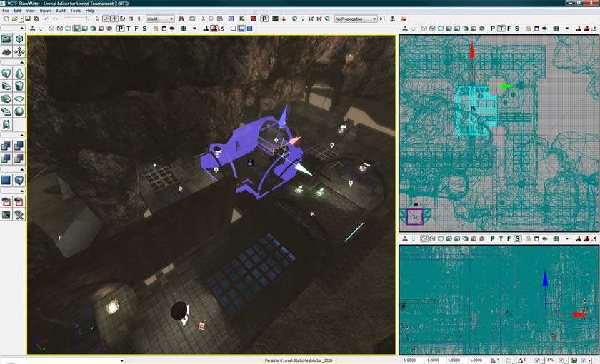Screen dimensions: 600x364
Task: Select the Cube brush builder
Action: [6, 73]
